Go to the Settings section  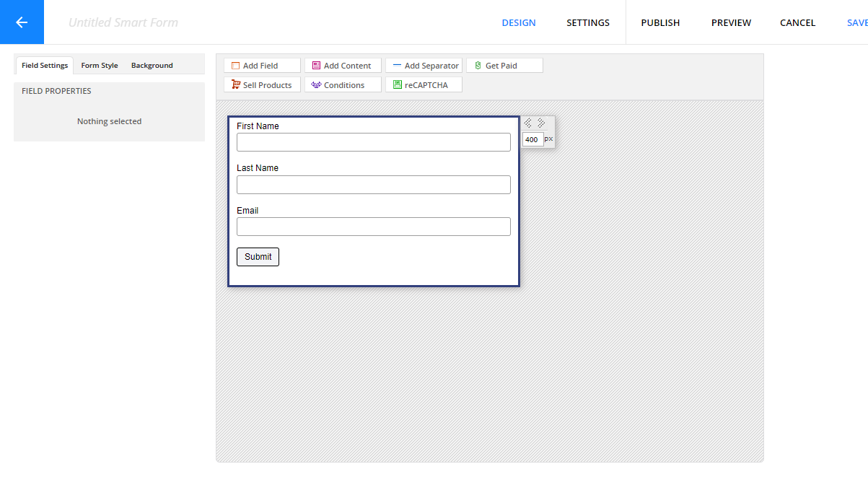[x=587, y=22]
